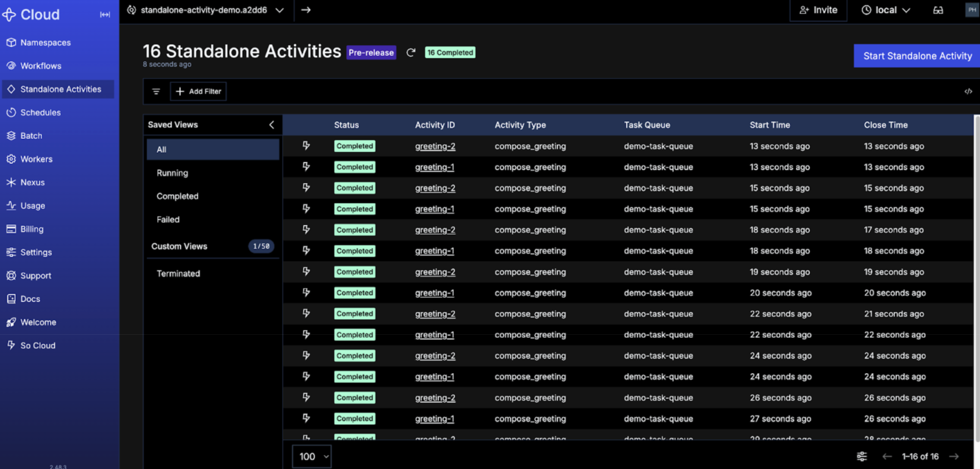Collapse the Saved Views panel
Screen dimensions: 980x469
[x=272, y=125]
